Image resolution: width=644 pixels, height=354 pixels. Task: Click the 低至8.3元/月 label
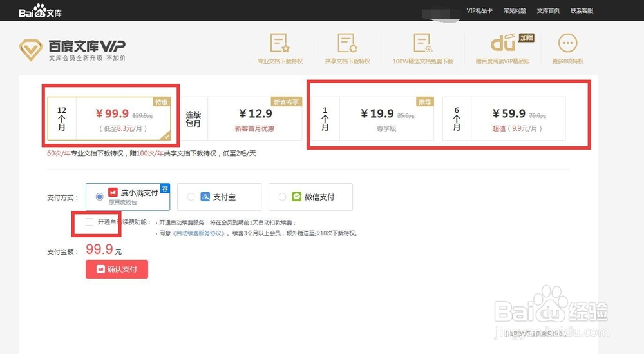(x=123, y=129)
